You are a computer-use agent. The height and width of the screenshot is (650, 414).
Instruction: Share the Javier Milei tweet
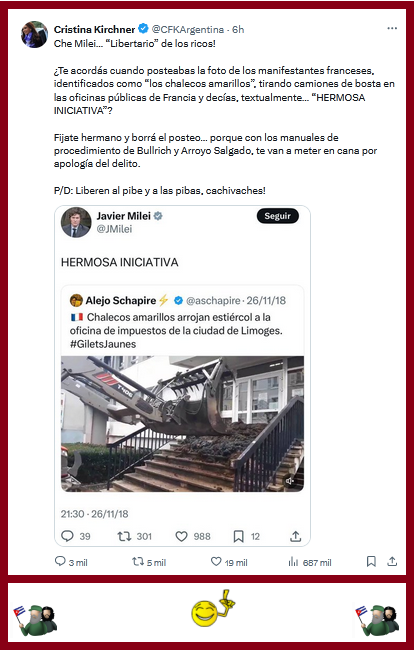point(295,536)
